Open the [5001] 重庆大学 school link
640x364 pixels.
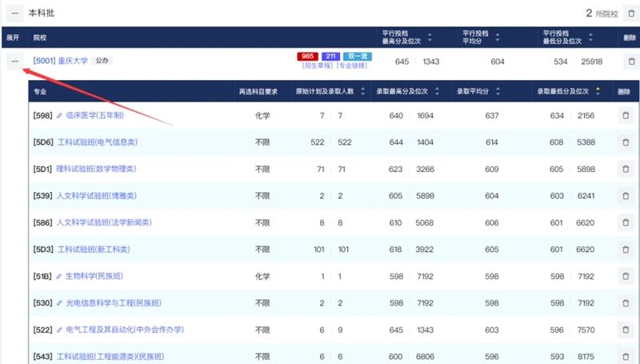61,61
